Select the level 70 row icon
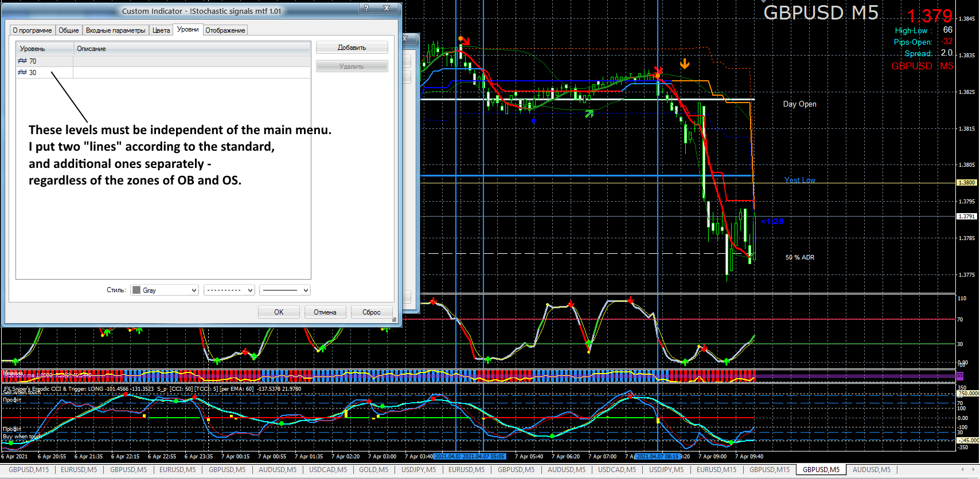 22,61
